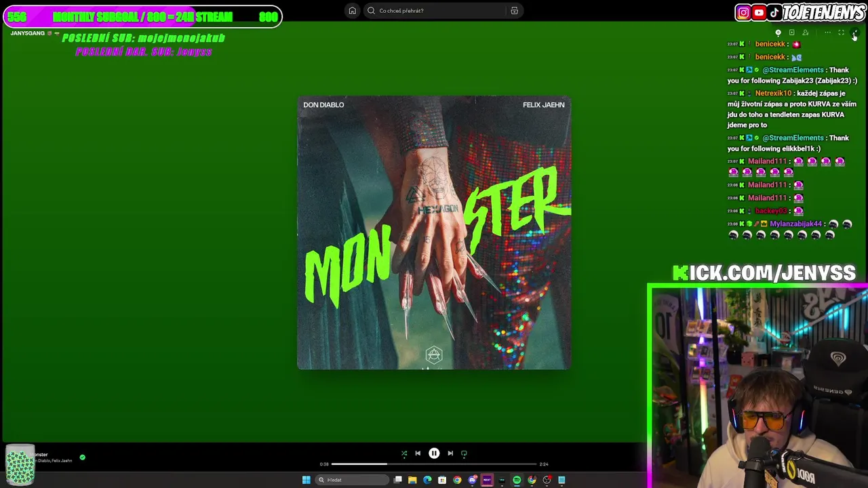The height and width of the screenshot is (488, 868).
Task: Open File Explorer from the taskbar
Action: tap(412, 480)
